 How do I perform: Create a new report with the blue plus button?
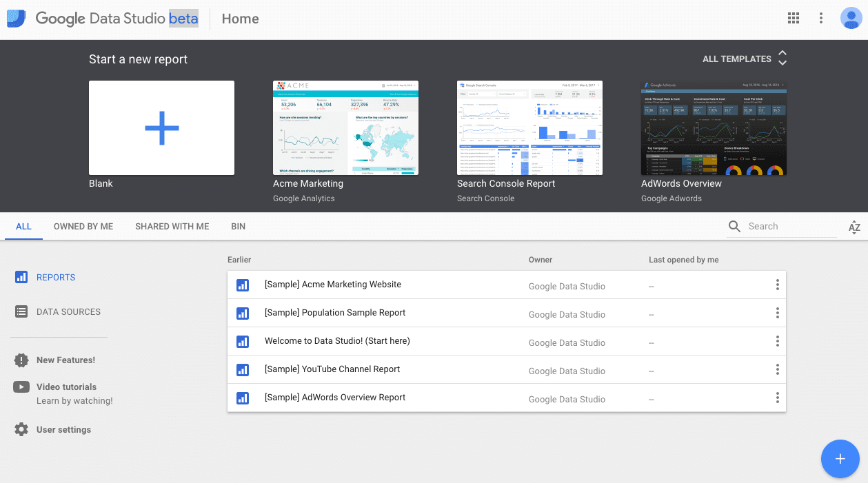coord(840,458)
